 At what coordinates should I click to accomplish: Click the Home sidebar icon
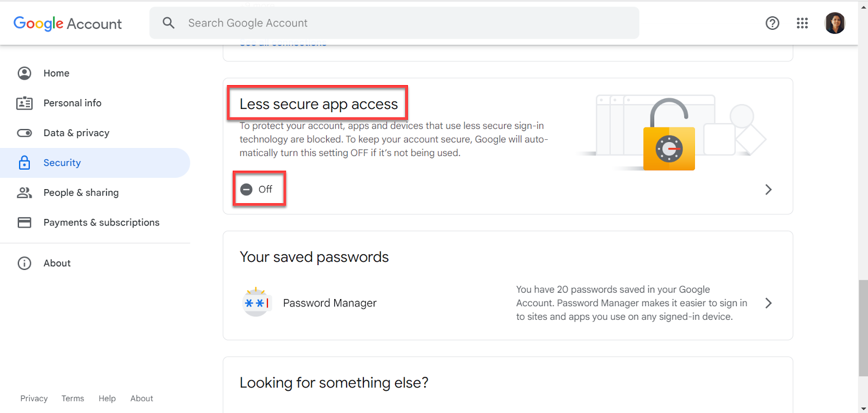(x=24, y=73)
